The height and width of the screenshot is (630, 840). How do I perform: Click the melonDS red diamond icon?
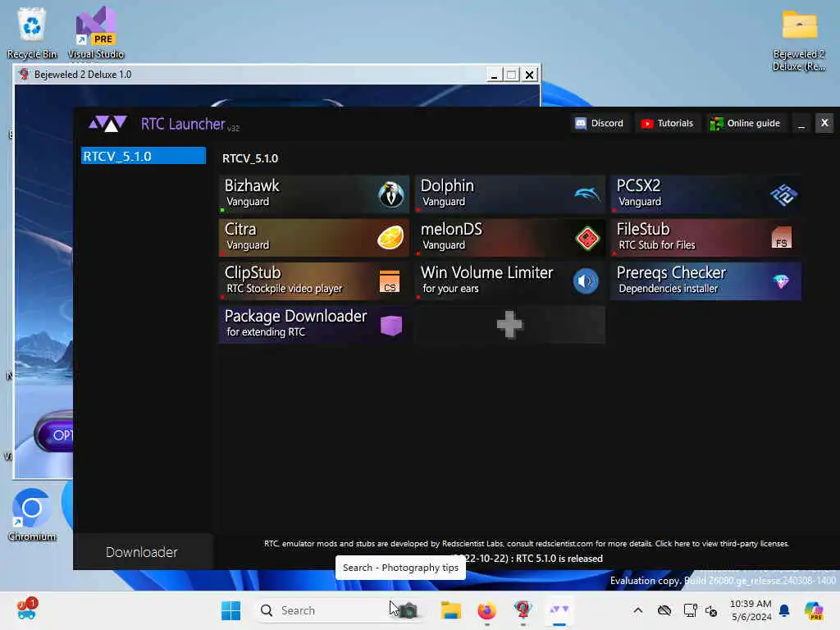[x=587, y=238]
